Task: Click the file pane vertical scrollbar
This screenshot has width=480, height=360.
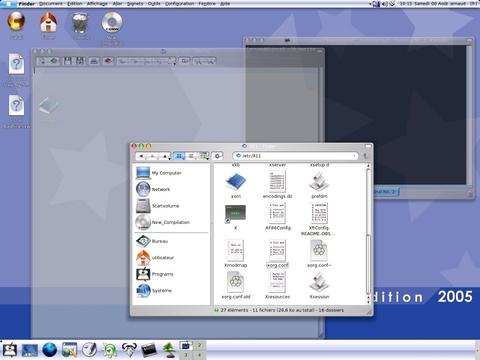Action: click(x=368, y=233)
